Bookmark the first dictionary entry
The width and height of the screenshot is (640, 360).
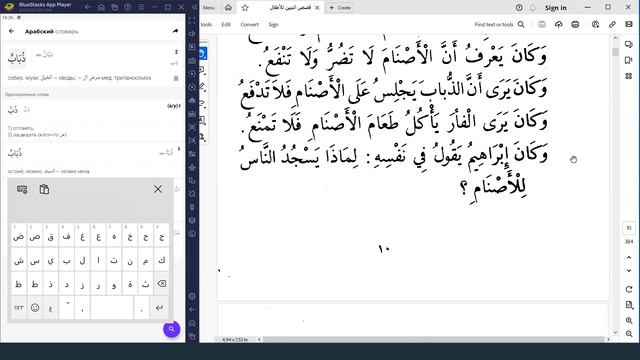pyautogui.click(x=176, y=78)
